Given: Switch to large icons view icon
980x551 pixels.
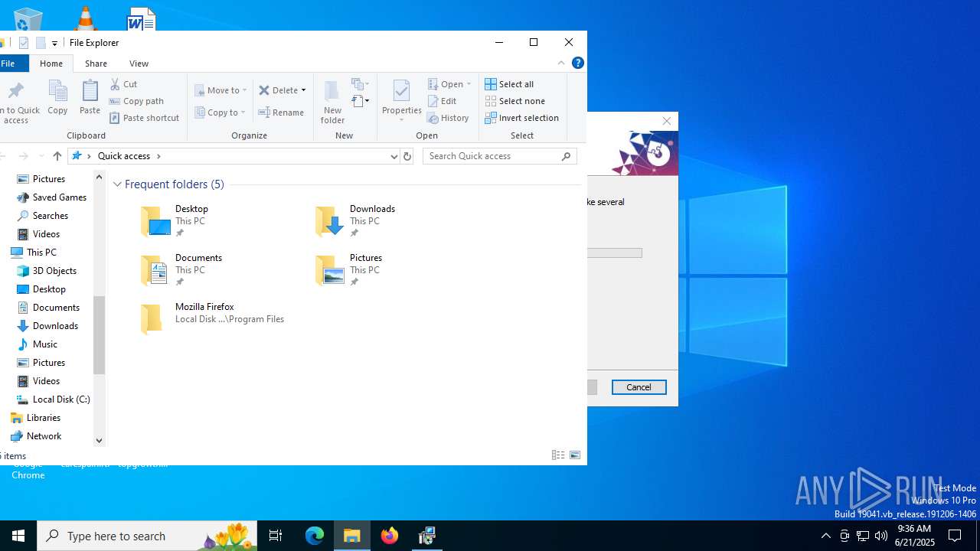Looking at the screenshot, I should point(575,455).
